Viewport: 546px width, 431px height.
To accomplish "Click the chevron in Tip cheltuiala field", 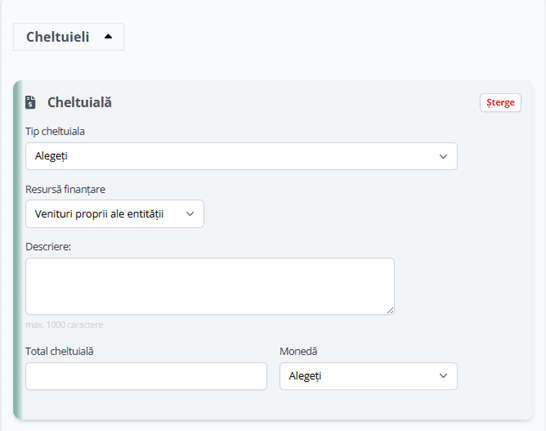I will pos(443,156).
